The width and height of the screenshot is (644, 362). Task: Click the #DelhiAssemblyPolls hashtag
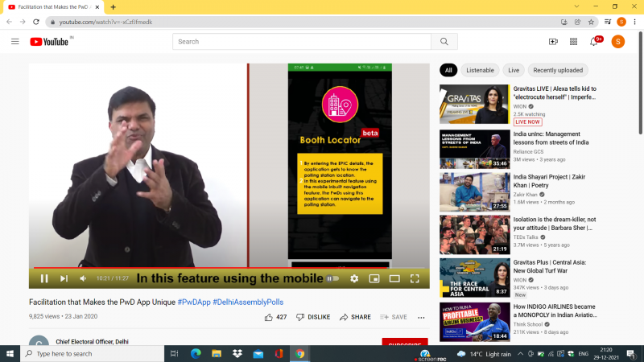[248, 302]
